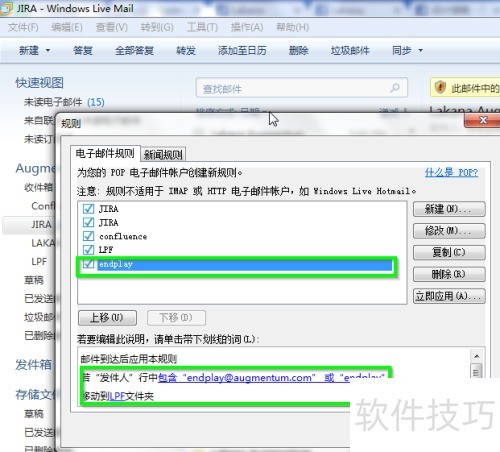Select the 草稿 folder under Augmentum account

coord(34,280)
